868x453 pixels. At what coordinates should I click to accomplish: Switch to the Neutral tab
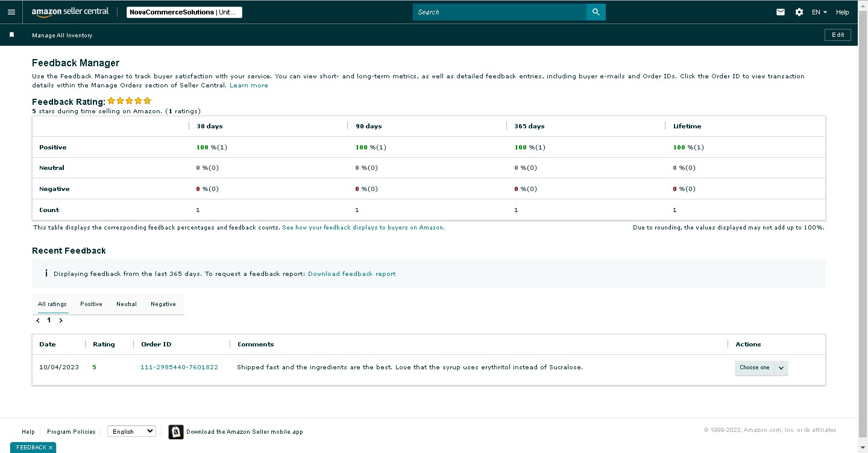[x=127, y=304]
